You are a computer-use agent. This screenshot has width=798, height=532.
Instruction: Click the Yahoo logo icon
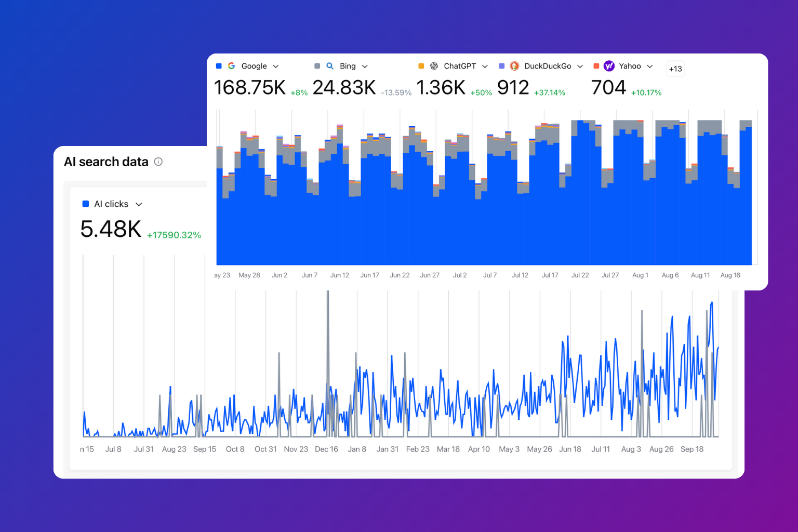[609, 66]
